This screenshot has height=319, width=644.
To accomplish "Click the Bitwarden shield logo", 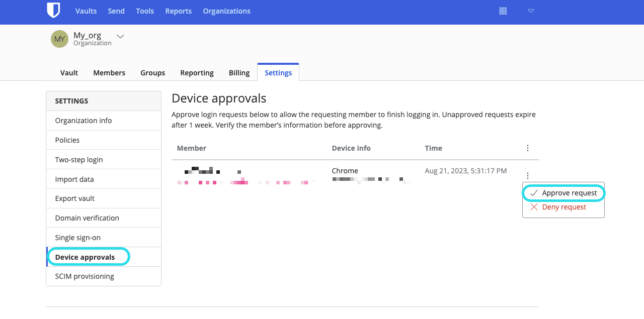I will (x=54, y=11).
